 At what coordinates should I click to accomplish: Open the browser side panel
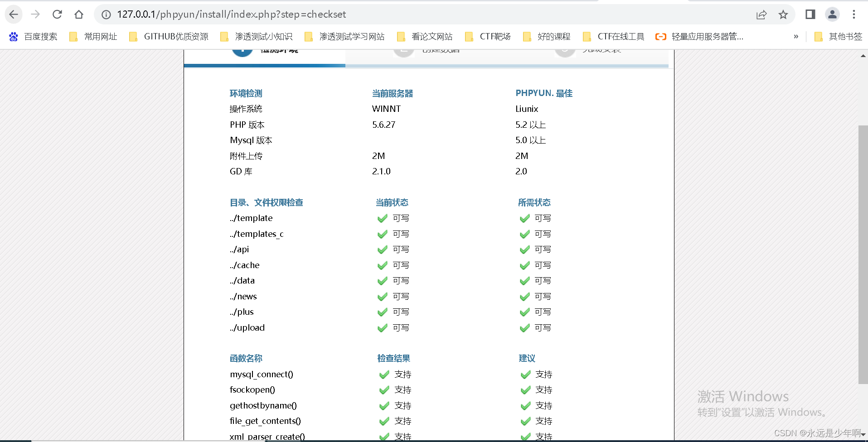point(810,14)
